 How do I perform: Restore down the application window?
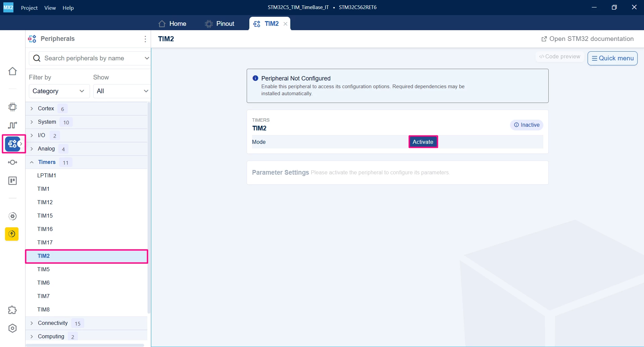[x=614, y=7]
